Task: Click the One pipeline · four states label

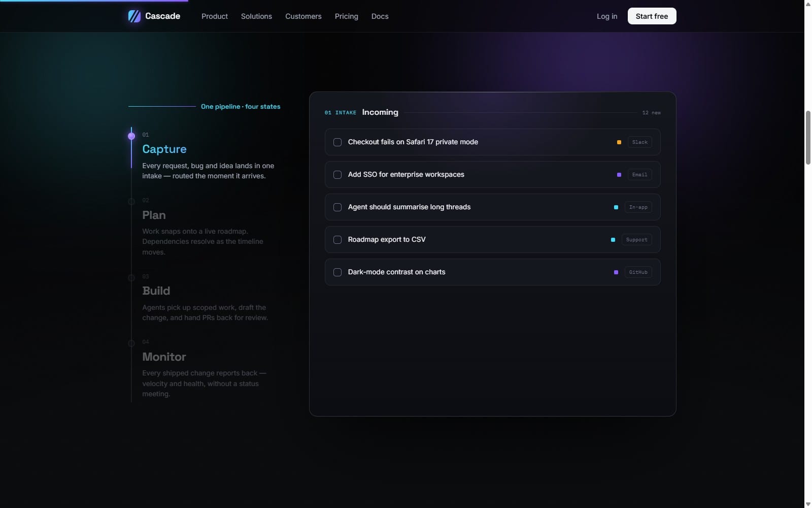Action: tap(241, 107)
